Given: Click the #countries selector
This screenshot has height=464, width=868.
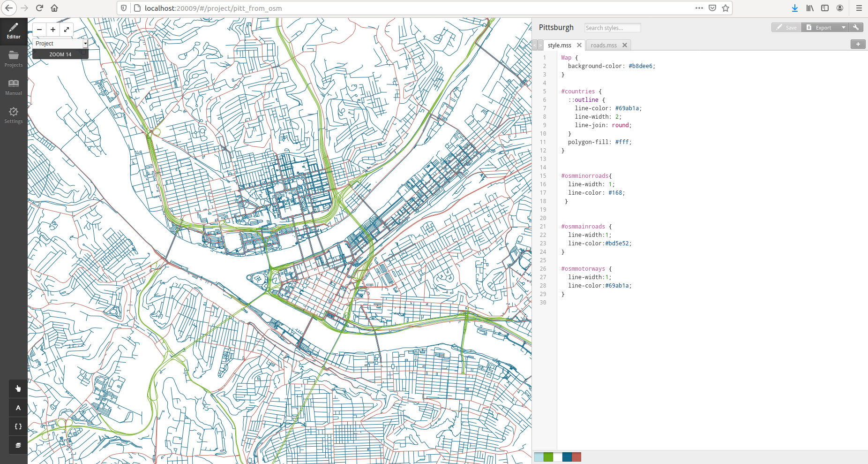Looking at the screenshot, I should point(578,91).
